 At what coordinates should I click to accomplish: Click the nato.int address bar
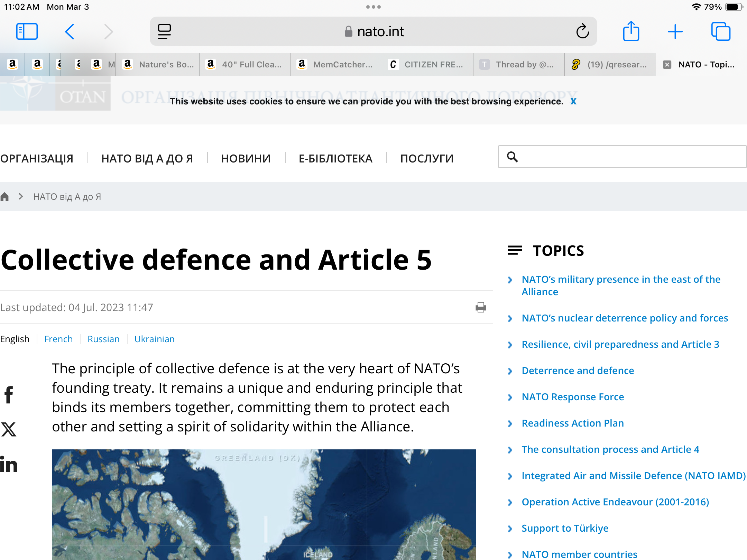tap(373, 31)
